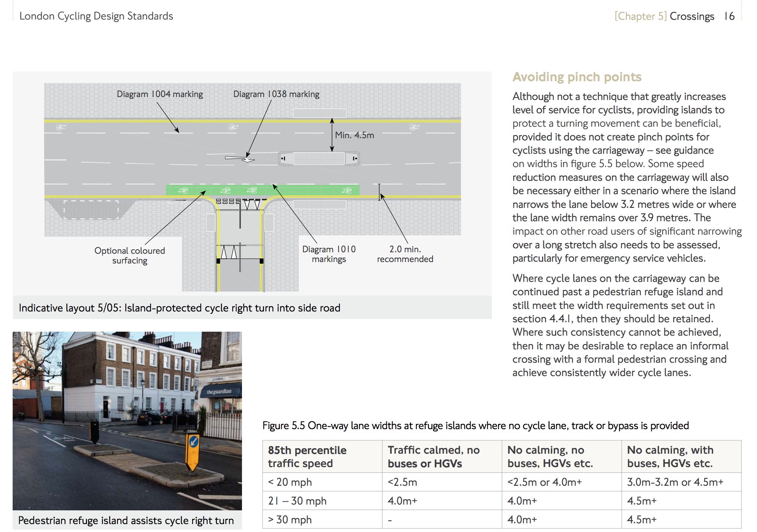Click the blue keep-left arrow sign in photo

click(x=194, y=441)
